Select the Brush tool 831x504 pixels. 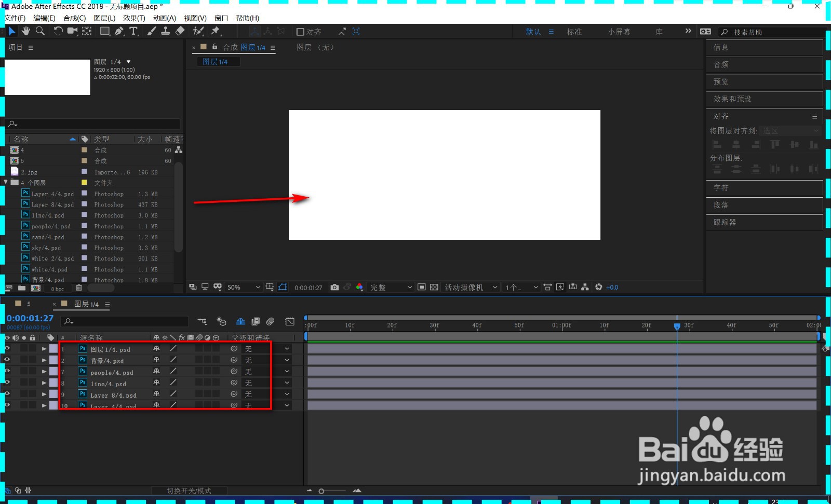151,31
